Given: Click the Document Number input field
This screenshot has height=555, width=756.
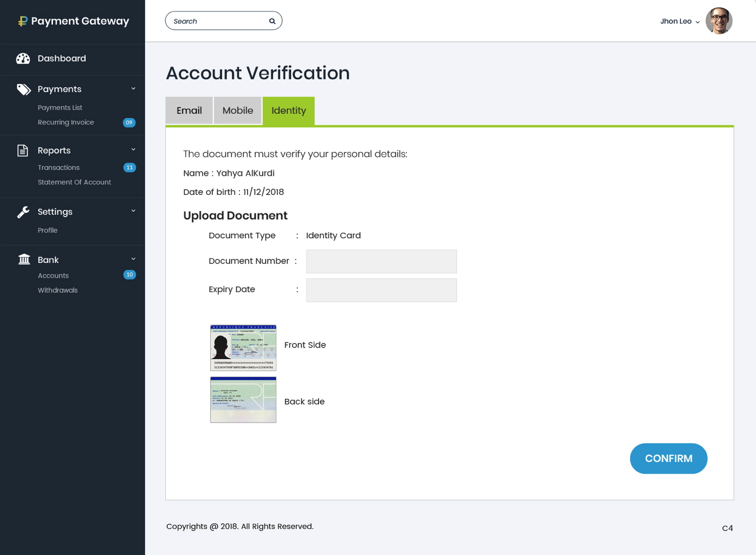Looking at the screenshot, I should click(381, 261).
